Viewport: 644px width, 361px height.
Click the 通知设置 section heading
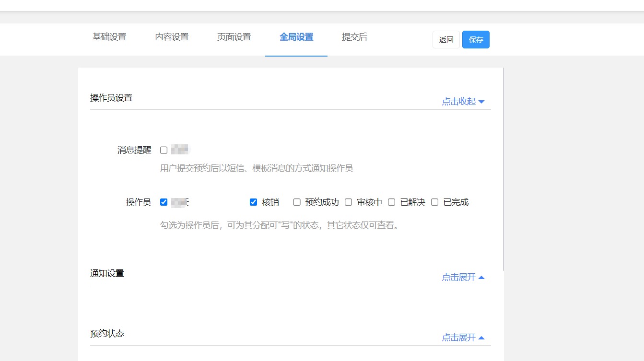107,273
